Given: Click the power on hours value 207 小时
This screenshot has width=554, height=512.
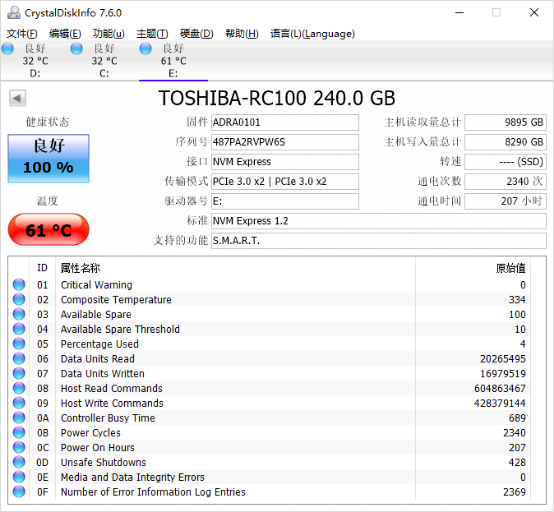Looking at the screenshot, I should coord(505,201).
